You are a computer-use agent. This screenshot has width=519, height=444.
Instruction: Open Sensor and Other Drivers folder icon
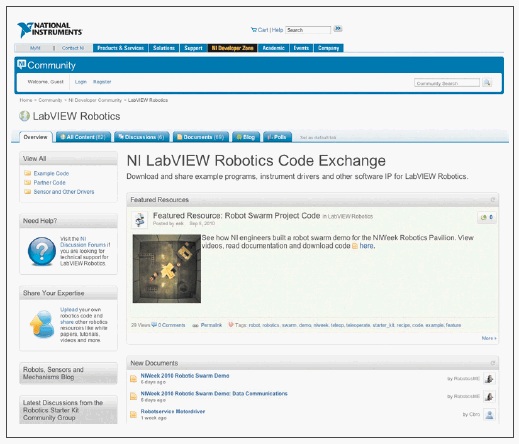pos(28,192)
